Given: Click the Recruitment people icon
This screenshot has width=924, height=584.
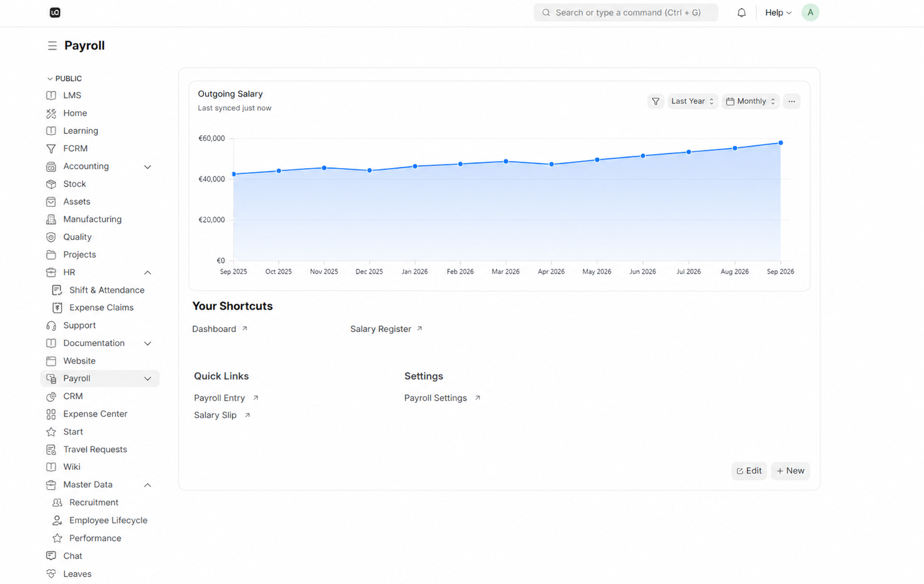Looking at the screenshot, I should click(57, 503).
